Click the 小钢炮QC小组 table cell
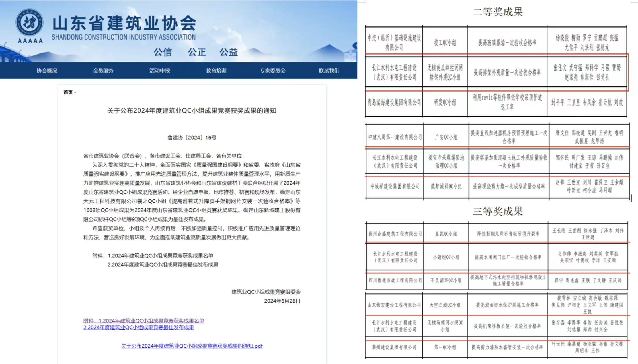Image resolution: width=638 pixels, height=364 pixels. (x=446, y=257)
